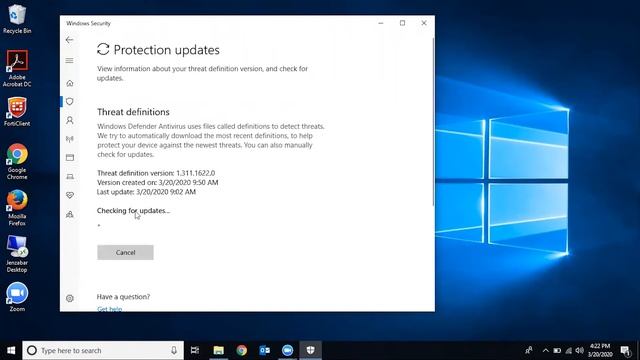The height and width of the screenshot is (360, 640).
Task: Open Mozilla Firefox desktop shortcut
Action: (x=17, y=207)
